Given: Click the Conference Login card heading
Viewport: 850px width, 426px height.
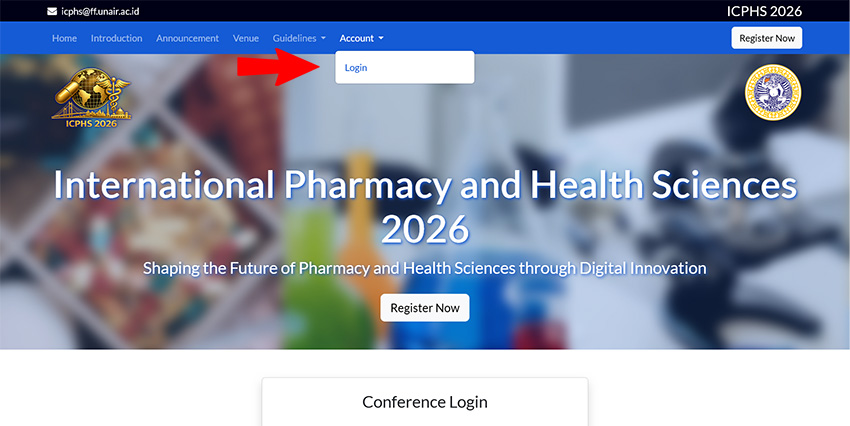Looking at the screenshot, I should point(425,402).
